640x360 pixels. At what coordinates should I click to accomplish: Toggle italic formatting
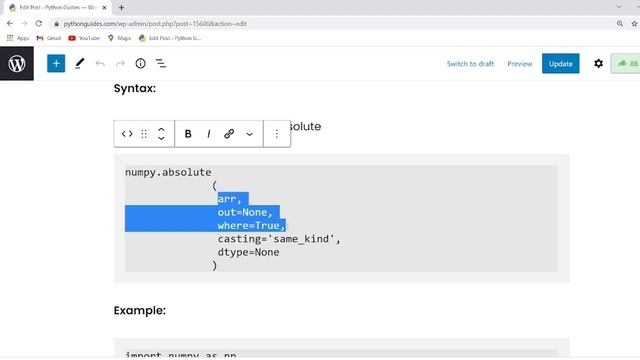click(x=209, y=134)
